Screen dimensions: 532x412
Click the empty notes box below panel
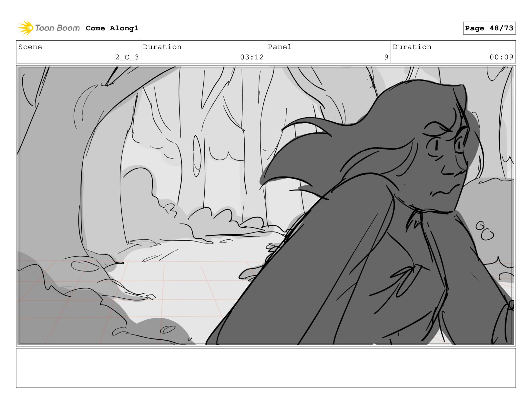tap(266, 368)
